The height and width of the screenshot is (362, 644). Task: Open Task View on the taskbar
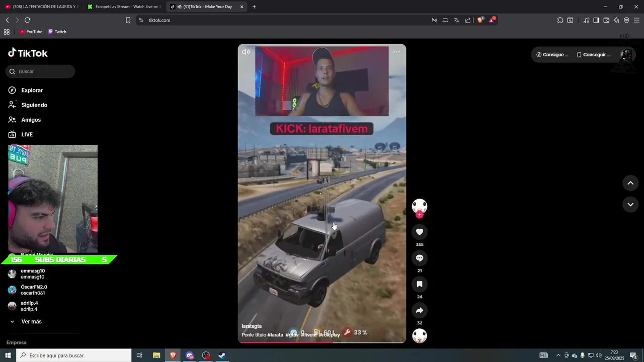140,355
